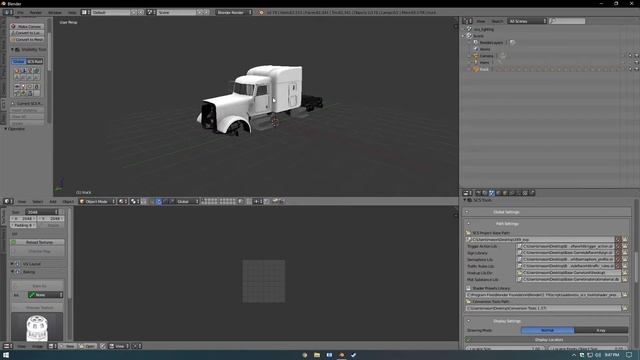Open the Render menu

pos(36,12)
